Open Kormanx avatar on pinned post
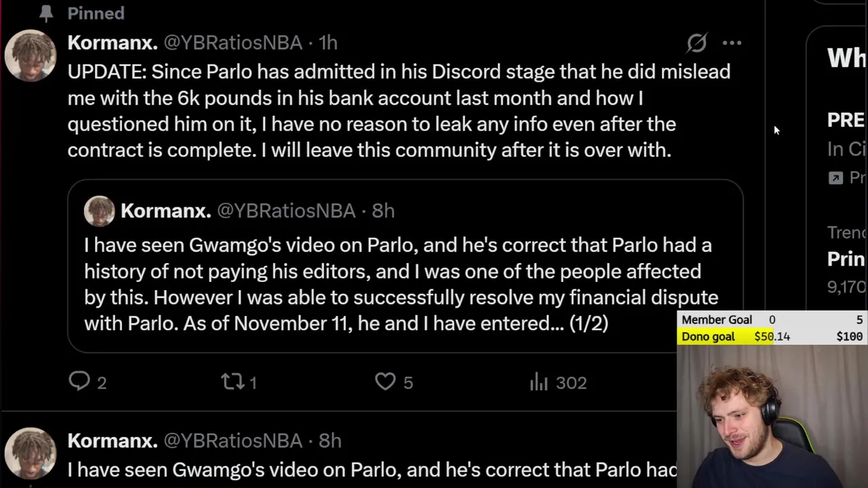868x488 pixels. click(31, 56)
